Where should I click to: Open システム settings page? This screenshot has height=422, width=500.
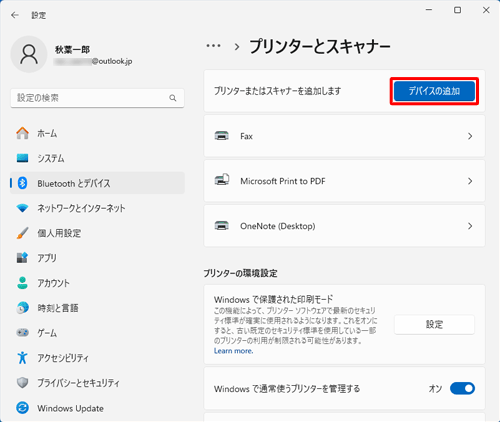[x=97, y=158]
